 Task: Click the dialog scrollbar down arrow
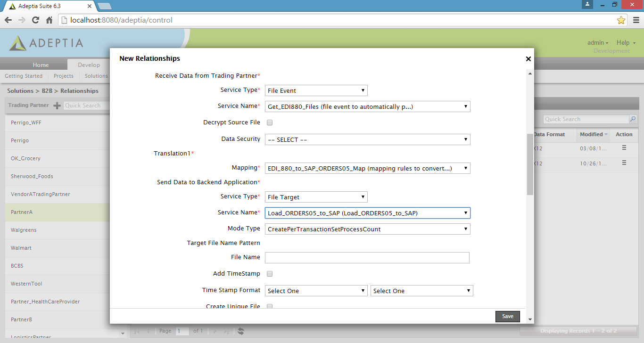click(x=530, y=319)
